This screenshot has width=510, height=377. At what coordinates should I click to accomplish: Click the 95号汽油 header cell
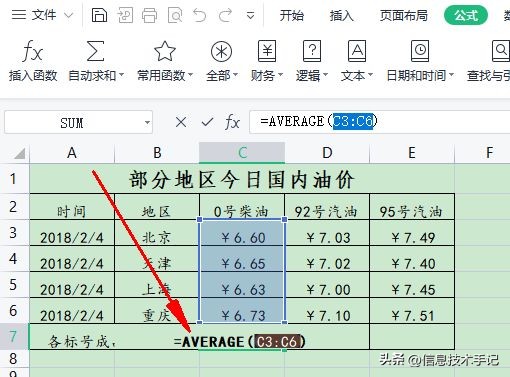click(x=412, y=207)
